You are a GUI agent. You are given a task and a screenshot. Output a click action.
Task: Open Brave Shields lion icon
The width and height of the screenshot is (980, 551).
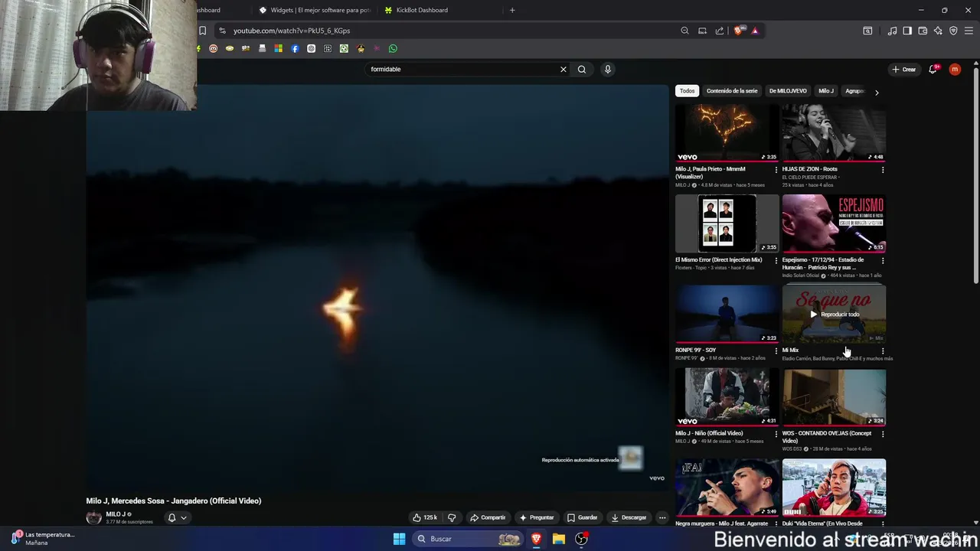click(738, 31)
